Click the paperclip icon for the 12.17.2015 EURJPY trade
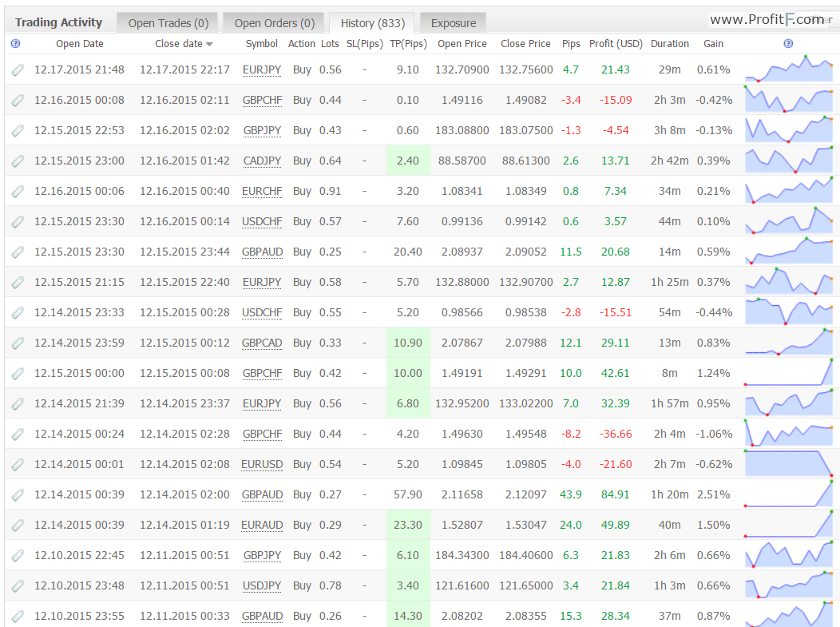This screenshot has height=627, width=840. [x=18, y=70]
